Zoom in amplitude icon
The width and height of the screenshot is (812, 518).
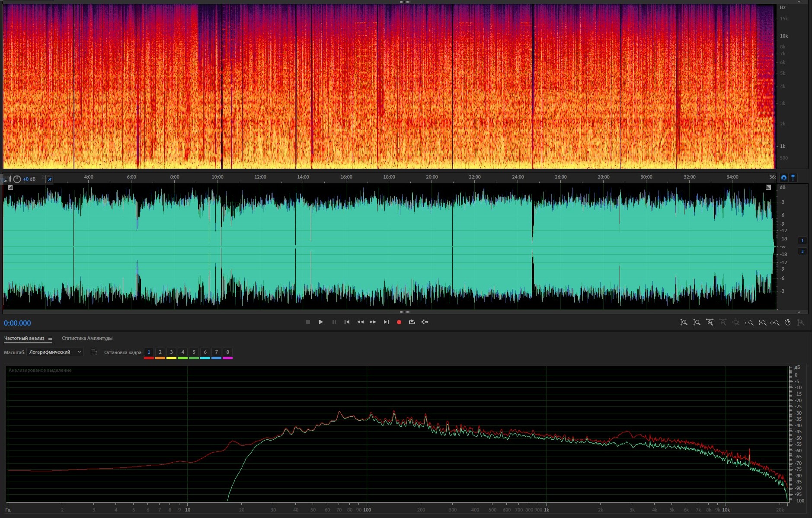tap(684, 323)
